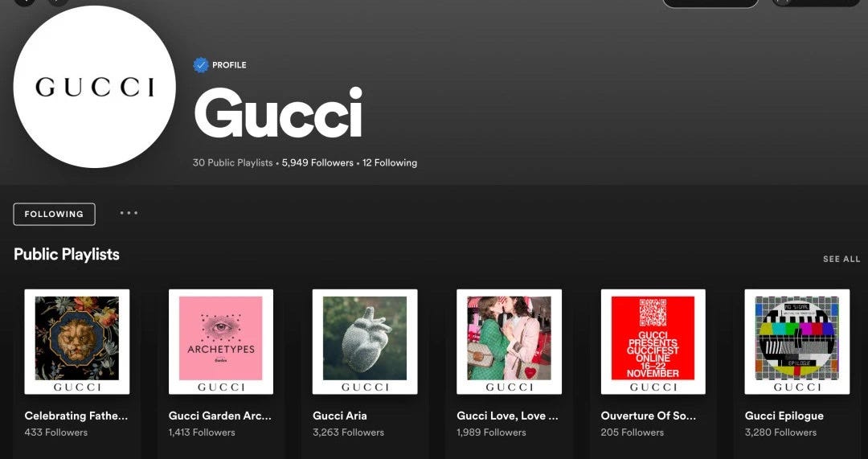Open the Gucci Epilogue test-pattern cover

tap(797, 342)
